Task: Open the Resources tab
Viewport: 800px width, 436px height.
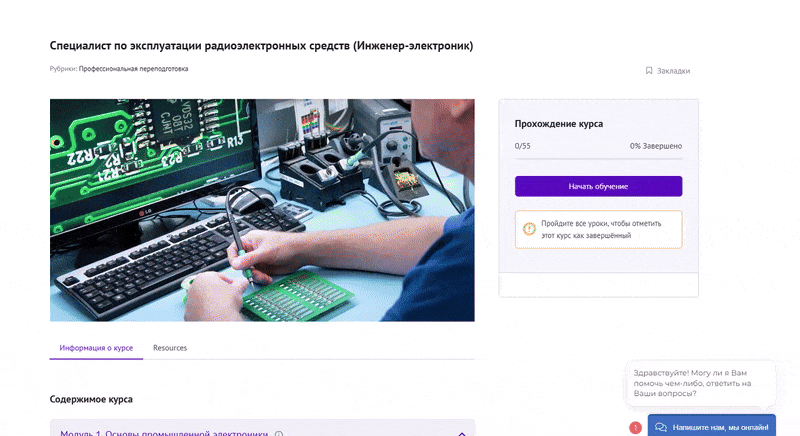Action: [x=170, y=348]
